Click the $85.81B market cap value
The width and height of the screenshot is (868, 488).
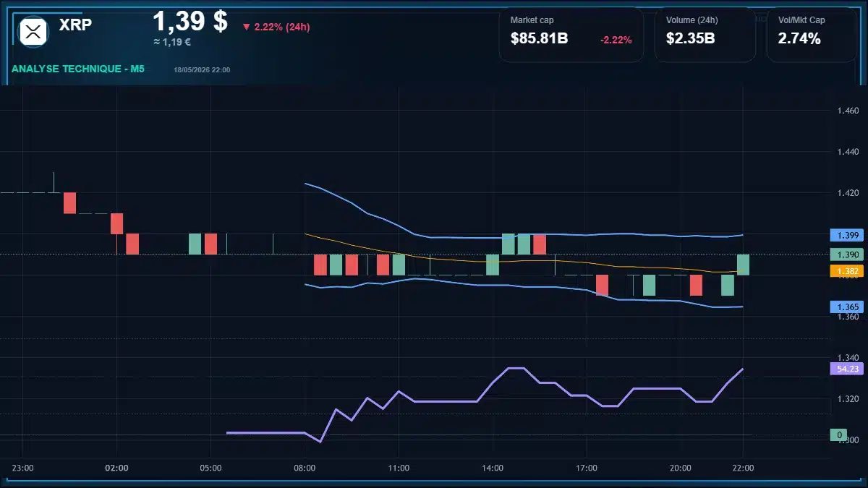[539, 39]
